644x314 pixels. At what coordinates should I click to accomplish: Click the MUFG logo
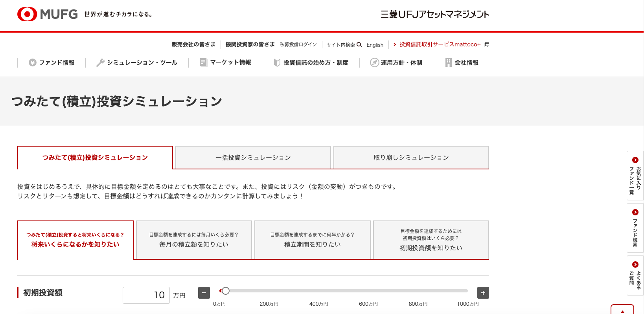48,14
